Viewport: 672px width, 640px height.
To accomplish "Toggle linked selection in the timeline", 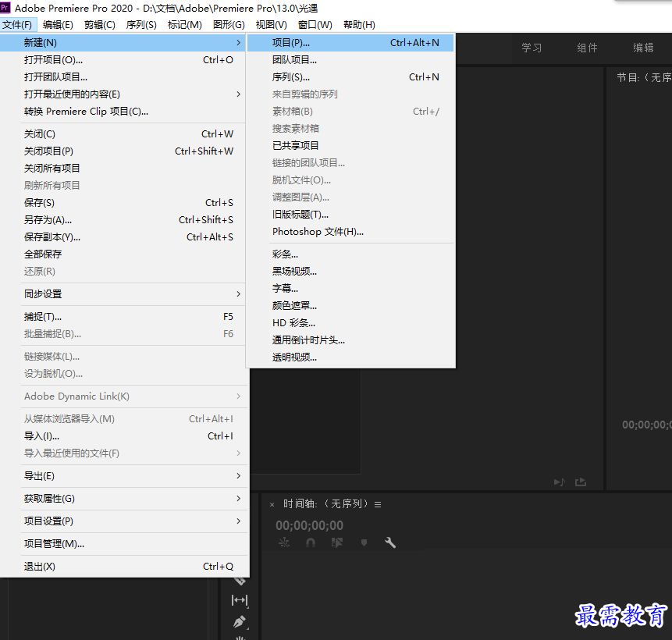I will pos(337,542).
